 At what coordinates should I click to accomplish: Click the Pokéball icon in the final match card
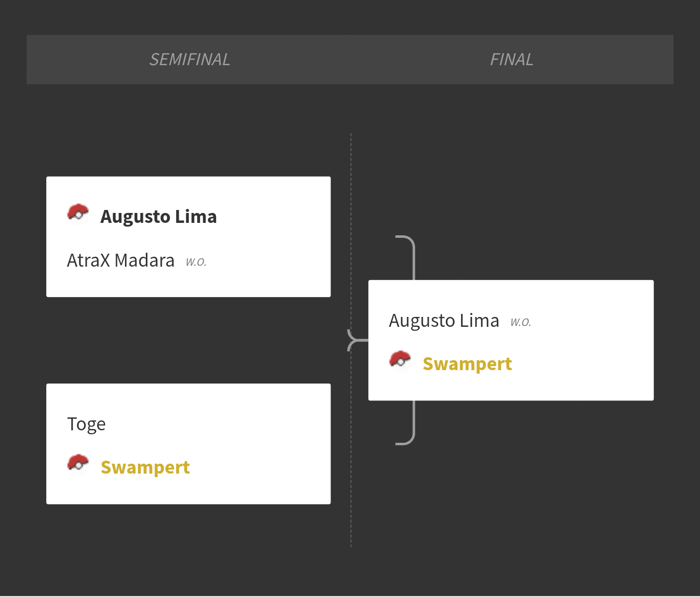point(400,361)
